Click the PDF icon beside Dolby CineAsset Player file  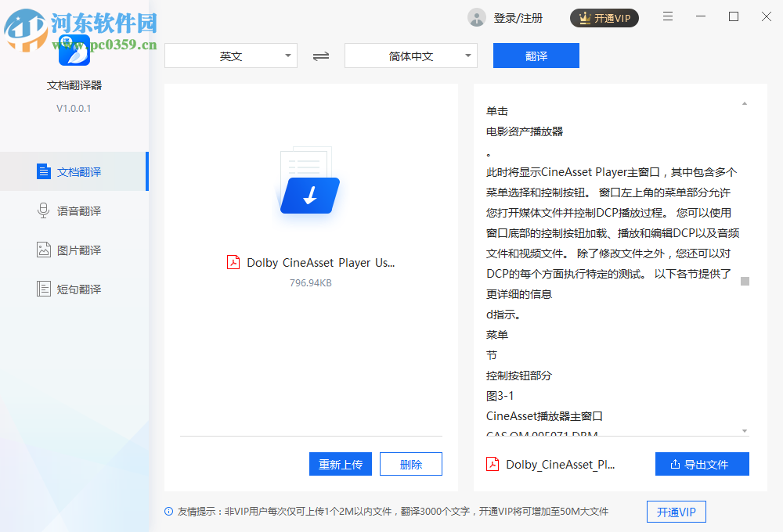[x=233, y=262]
